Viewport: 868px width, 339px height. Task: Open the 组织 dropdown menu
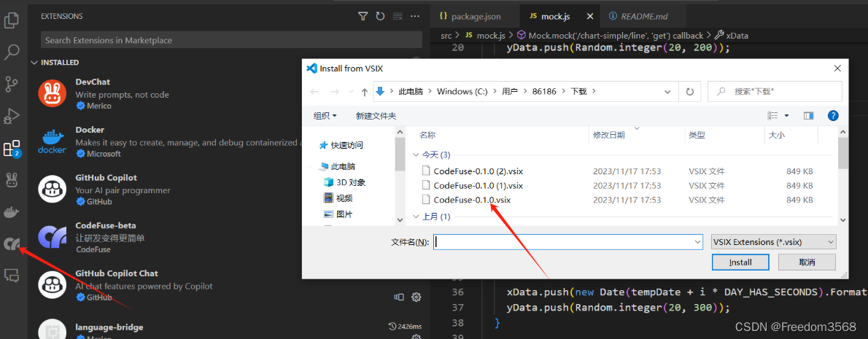click(325, 116)
